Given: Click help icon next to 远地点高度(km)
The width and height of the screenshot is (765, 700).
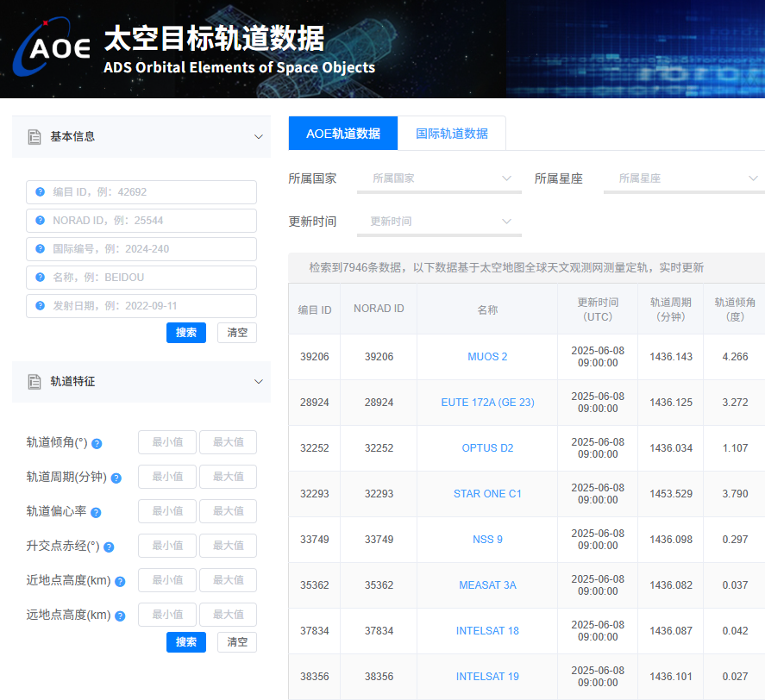Looking at the screenshot, I should click(120, 616).
